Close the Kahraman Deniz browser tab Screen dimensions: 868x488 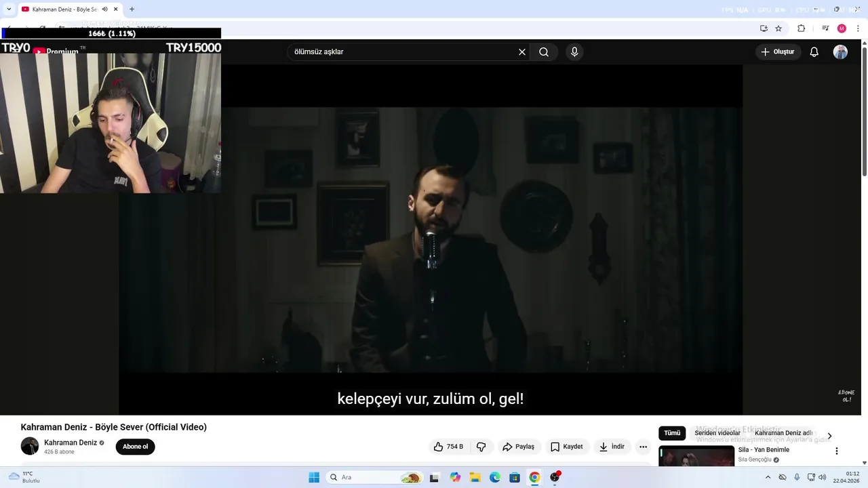[116, 9]
